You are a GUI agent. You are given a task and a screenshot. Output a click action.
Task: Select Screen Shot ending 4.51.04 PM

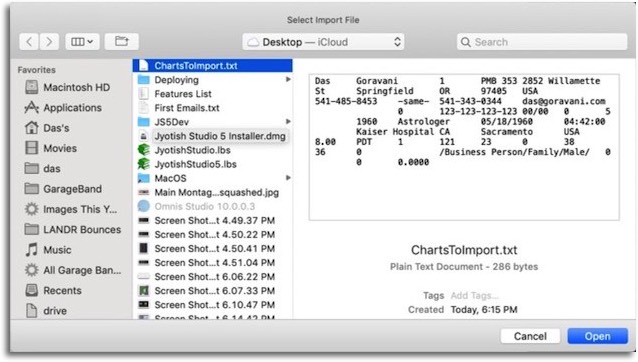[214, 263]
